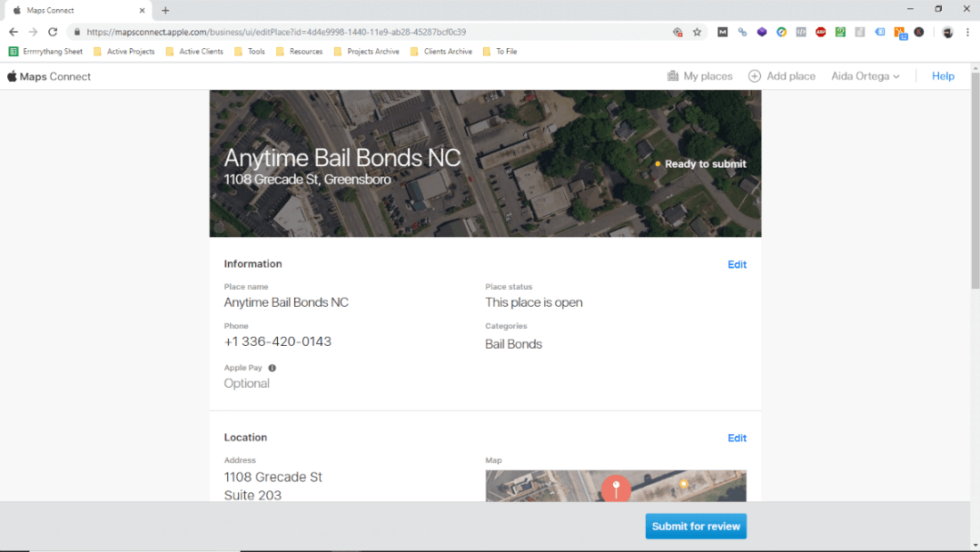This screenshot has width=980, height=552.
Task: Open the blue tag extension icon
Action: pyautogui.click(x=879, y=32)
